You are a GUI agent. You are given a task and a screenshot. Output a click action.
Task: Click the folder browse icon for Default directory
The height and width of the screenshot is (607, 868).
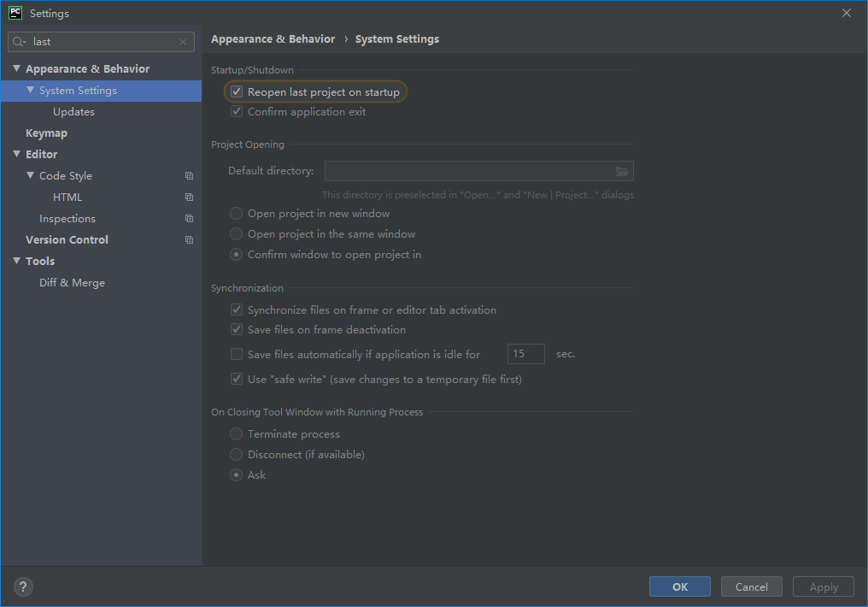point(622,171)
